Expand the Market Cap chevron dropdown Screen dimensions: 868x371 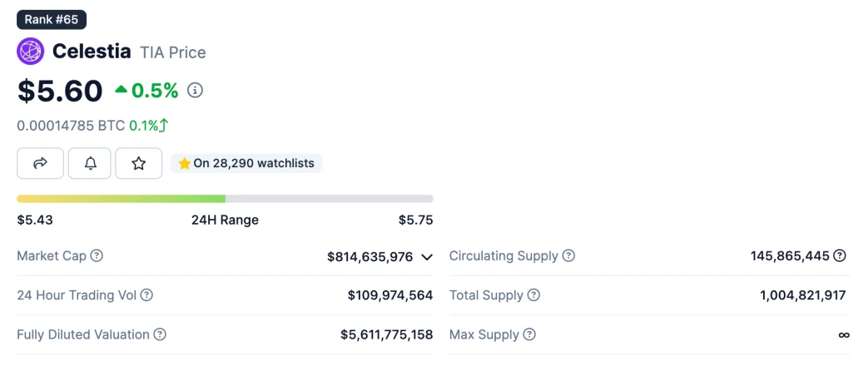(427, 257)
